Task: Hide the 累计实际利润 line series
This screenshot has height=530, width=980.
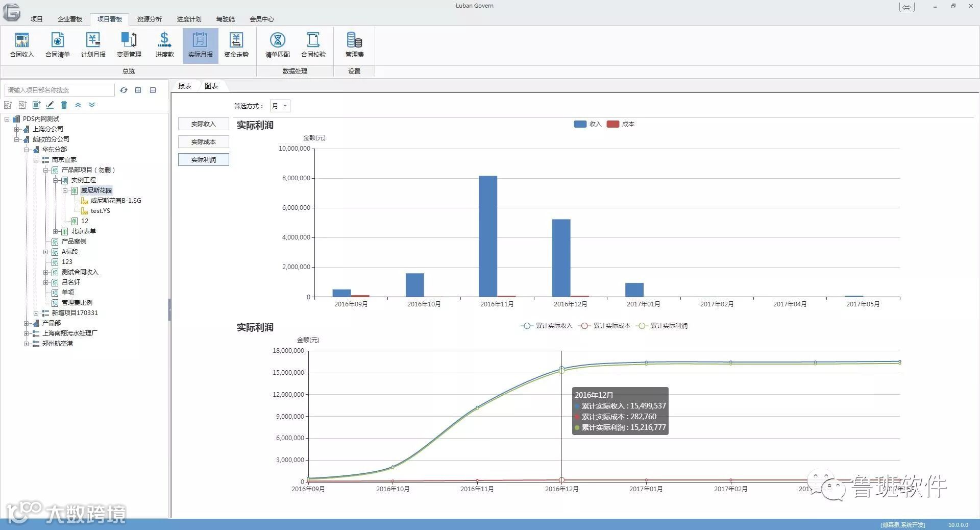Action: (x=663, y=326)
